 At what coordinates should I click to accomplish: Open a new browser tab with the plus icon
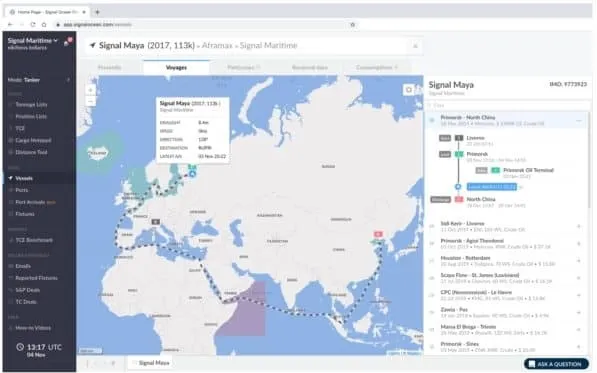click(97, 12)
